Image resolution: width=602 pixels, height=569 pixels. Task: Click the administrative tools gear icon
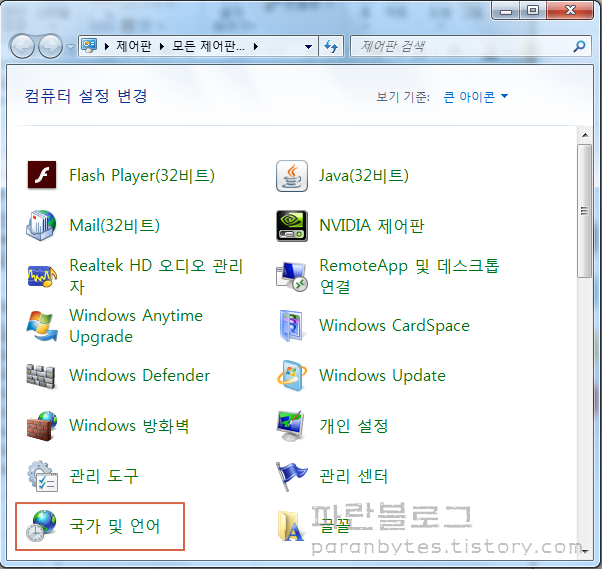pyautogui.click(x=42, y=476)
